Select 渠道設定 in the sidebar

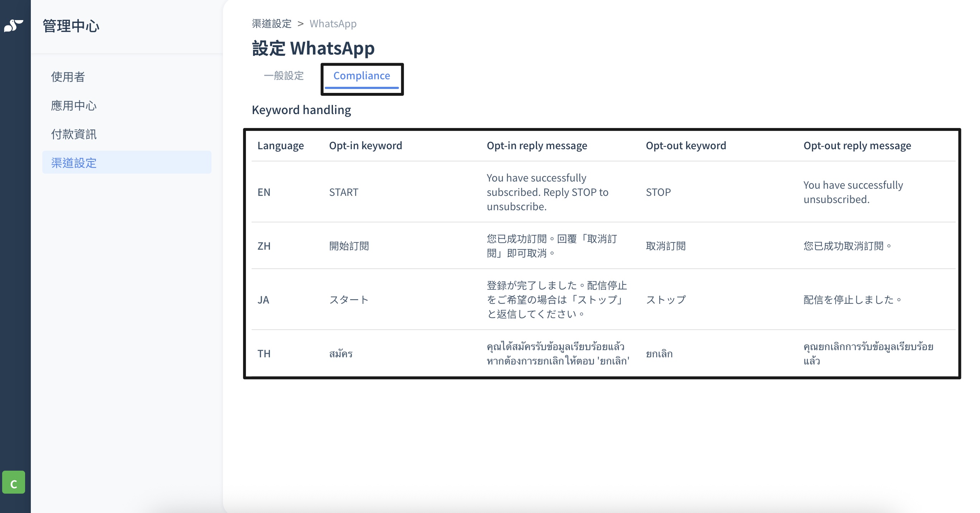[127, 162]
